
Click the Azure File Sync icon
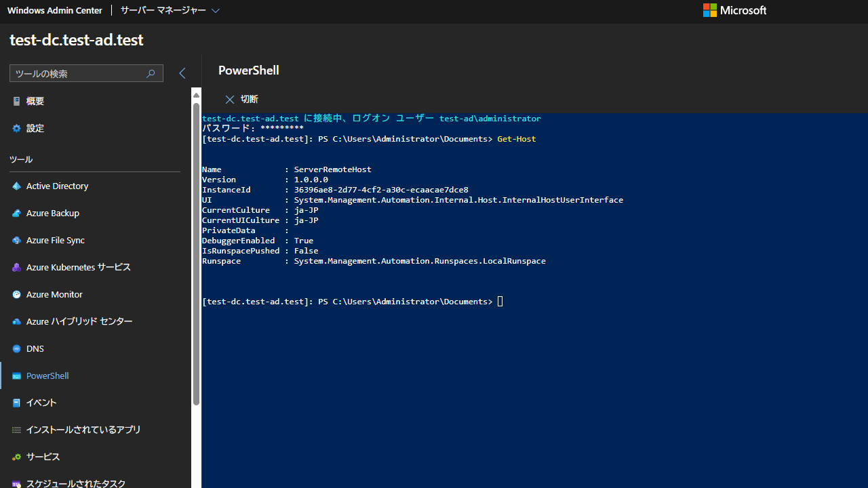click(16, 240)
